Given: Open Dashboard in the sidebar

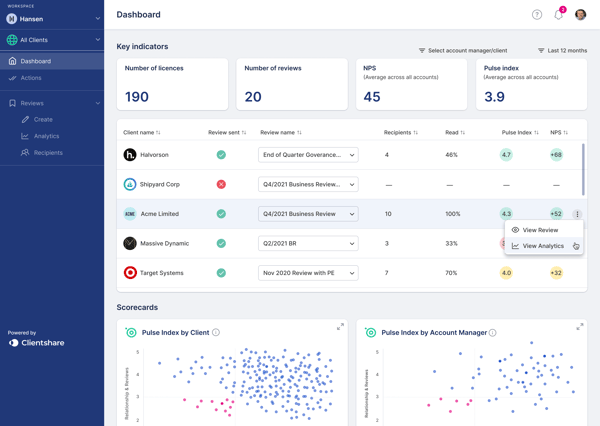Looking at the screenshot, I should (x=52, y=61).
